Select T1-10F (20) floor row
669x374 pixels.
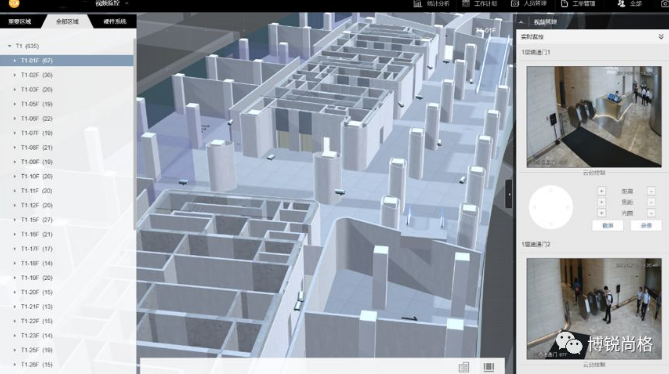point(67,177)
